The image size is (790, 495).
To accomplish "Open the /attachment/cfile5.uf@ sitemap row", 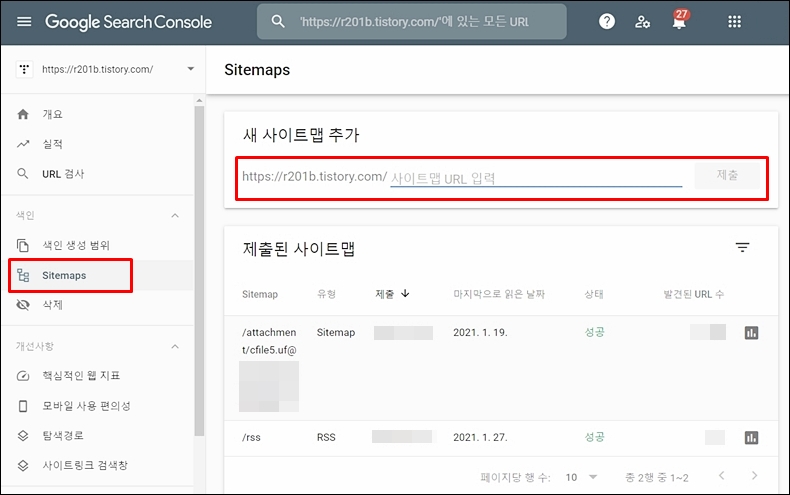I will coord(501,368).
